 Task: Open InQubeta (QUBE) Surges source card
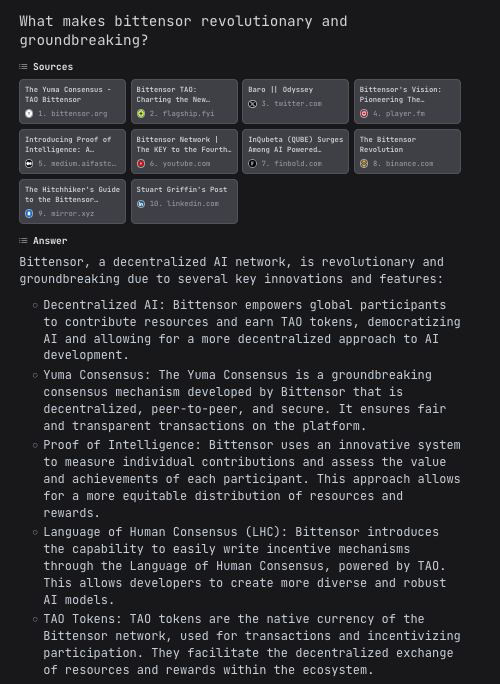(295, 151)
